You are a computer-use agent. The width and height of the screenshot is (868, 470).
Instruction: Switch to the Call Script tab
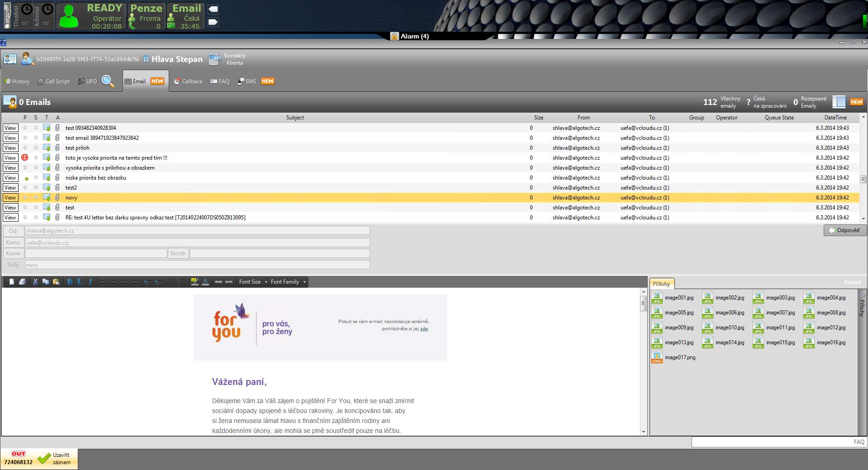click(53, 81)
